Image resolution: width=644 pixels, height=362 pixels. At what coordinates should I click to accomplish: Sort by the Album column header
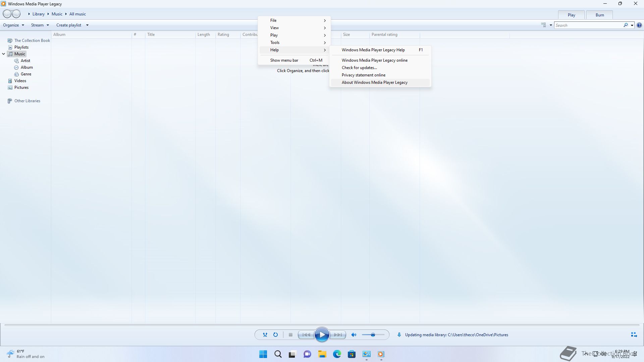(x=91, y=35)
